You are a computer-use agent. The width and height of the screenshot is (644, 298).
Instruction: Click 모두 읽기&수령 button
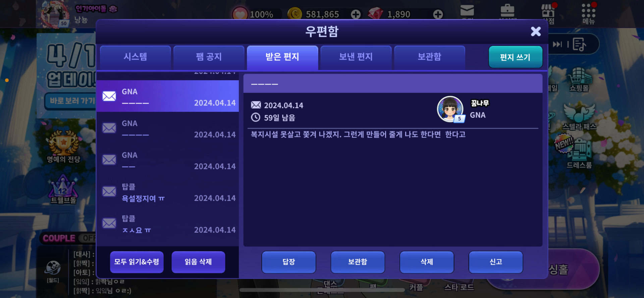tap(137, 262)
